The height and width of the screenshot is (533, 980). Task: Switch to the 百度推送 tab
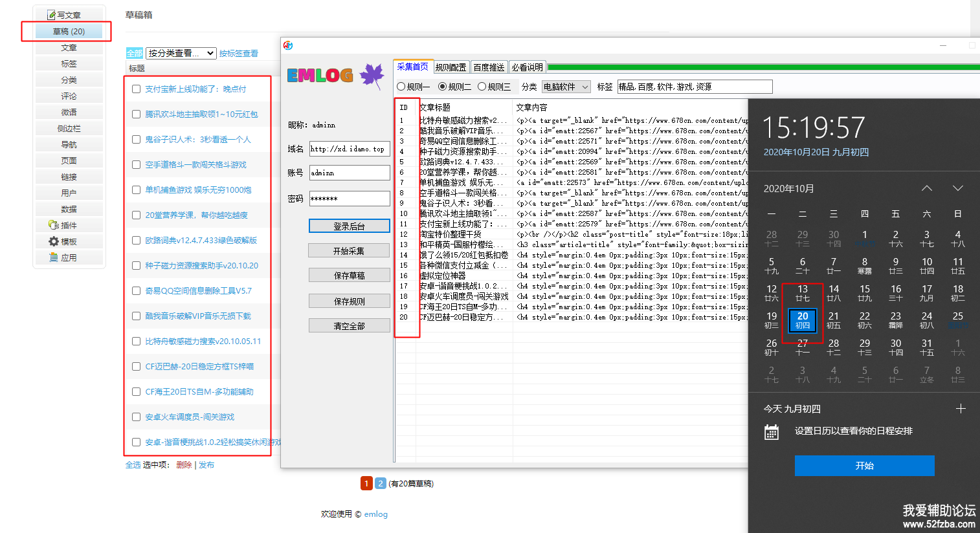tap(489, 67)
